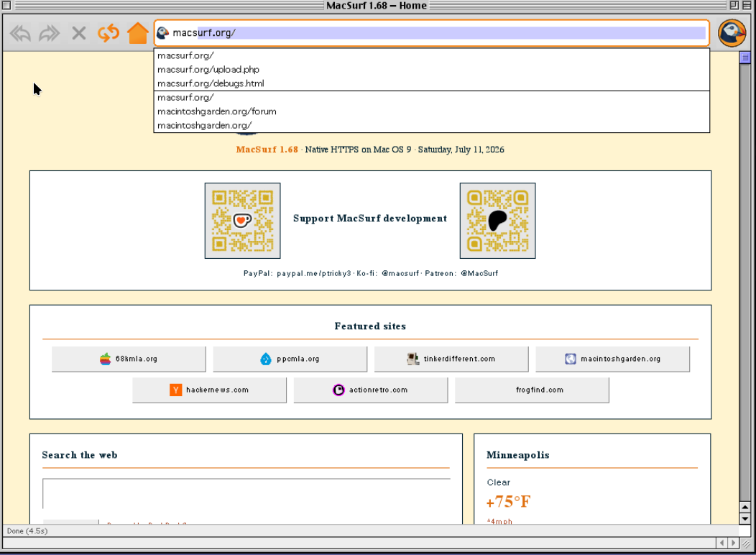
Task: Click into the Search the web text box
Action: pyautogui.click(x=246, y=493)
